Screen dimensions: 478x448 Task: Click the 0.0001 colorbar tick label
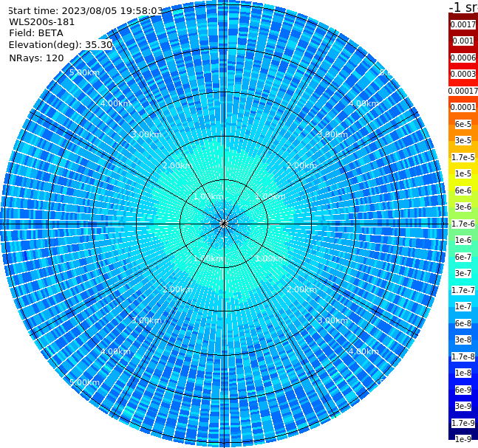coord(463,107)
